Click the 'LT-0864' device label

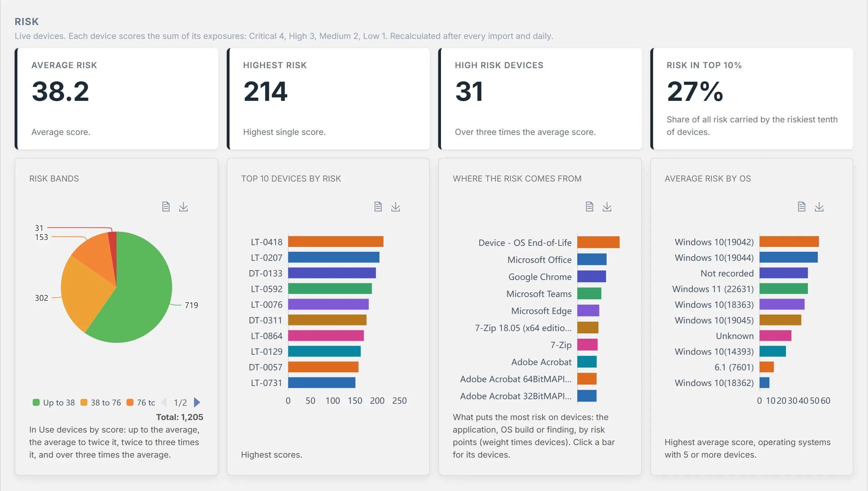pos(266,336)
